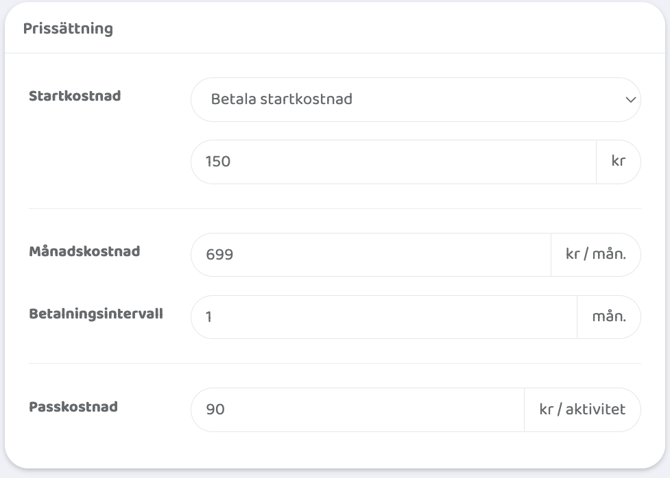670x478 pixels.
Task: Click the kr / mån. unit suffix
Action: click(x=596, y=255)
